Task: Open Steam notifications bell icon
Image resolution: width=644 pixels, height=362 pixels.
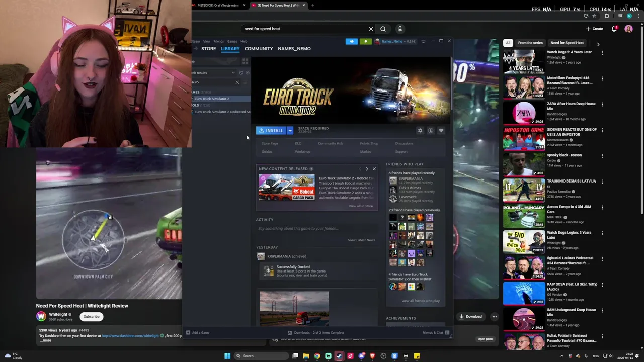Action: point(366,41)
